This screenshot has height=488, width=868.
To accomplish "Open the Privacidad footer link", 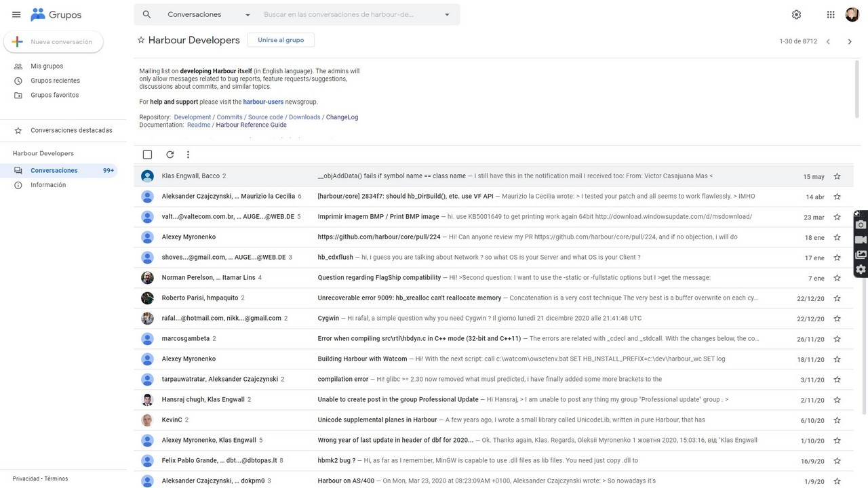I will pyautogui.click(x=26, y=479).
